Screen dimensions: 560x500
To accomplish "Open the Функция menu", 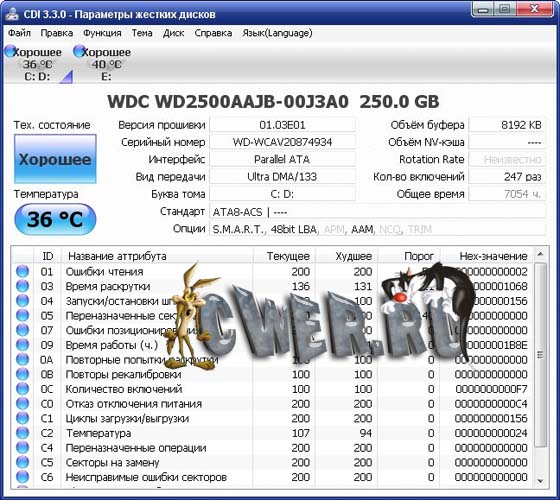I will click(102, 33).
